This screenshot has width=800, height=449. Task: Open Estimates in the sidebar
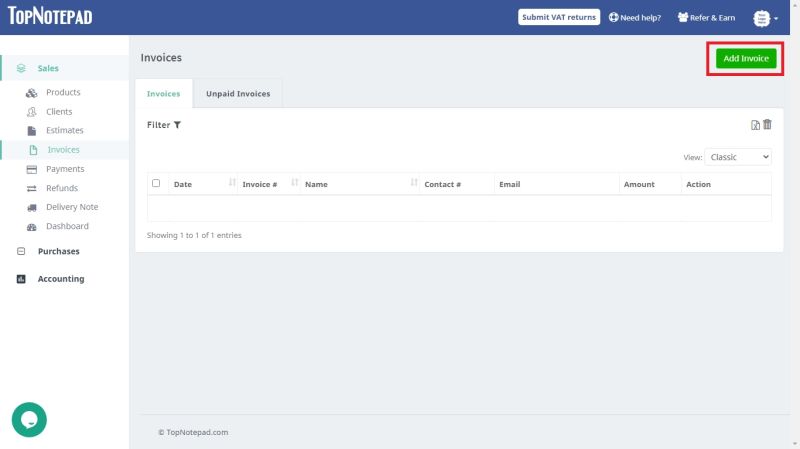point(65,131)
